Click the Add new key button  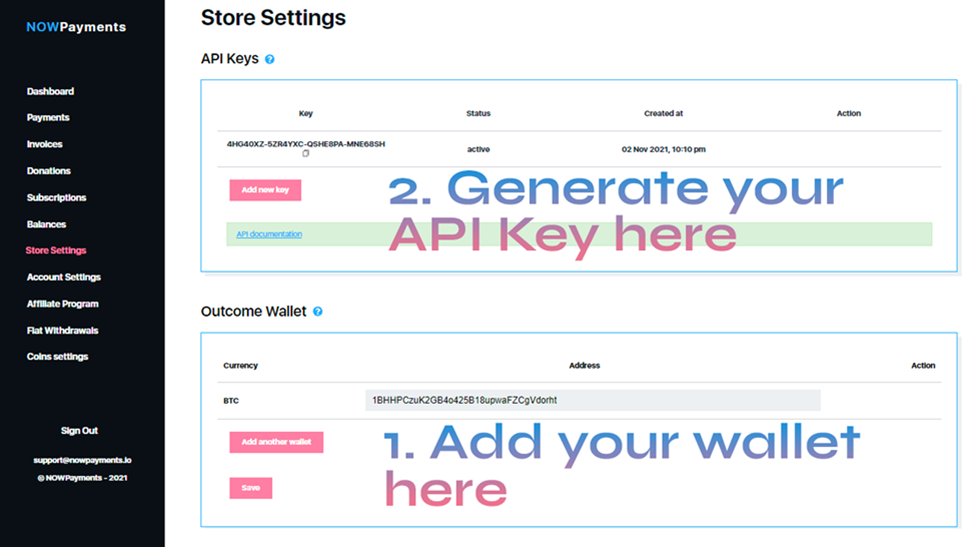266,190
